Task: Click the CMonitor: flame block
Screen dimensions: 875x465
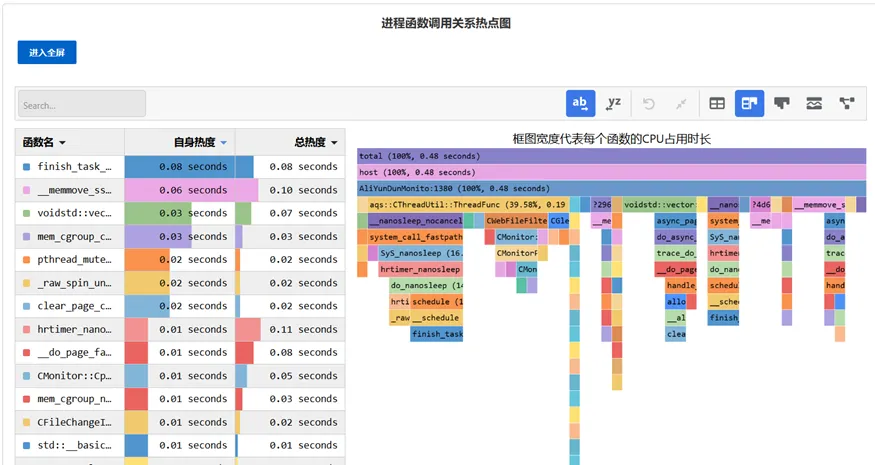Action: [516, 237]
